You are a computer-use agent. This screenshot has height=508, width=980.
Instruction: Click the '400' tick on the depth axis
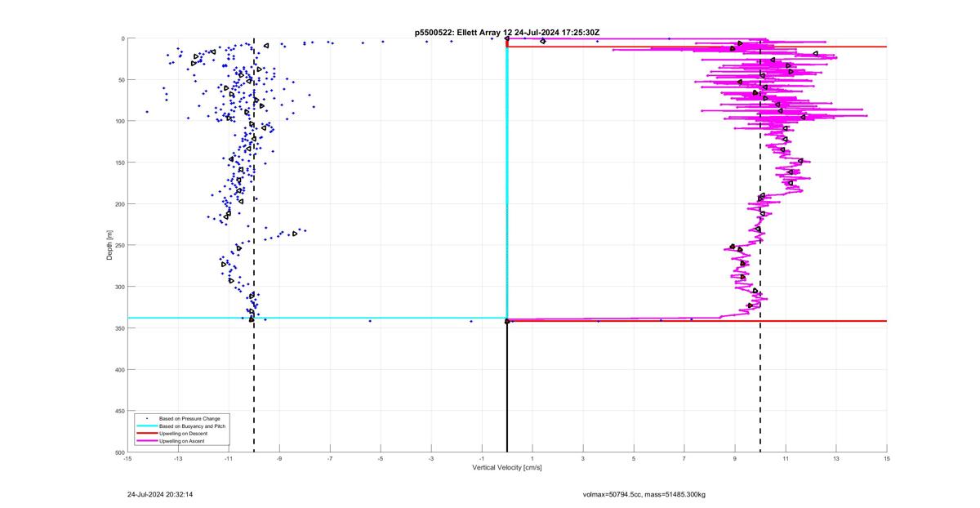coord(118,369)
